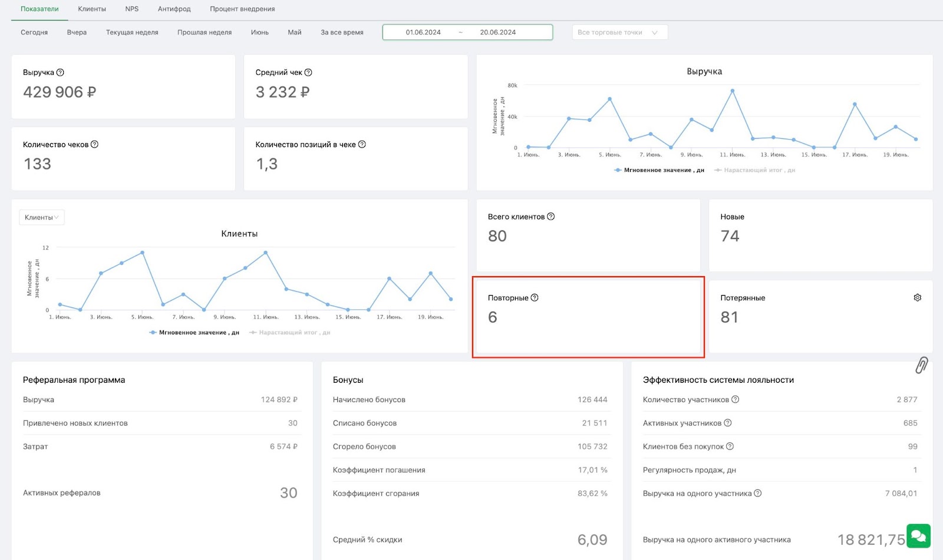Click the help icon for Количество чеков
The image size is (943, 560).
[94, 144]
